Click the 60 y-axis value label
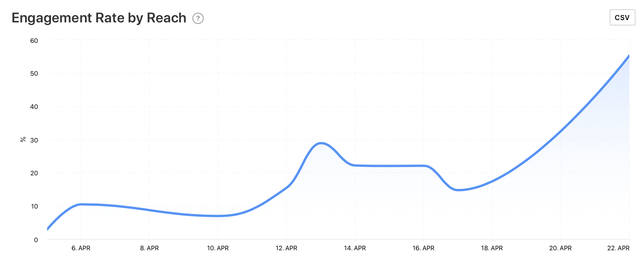644x263 pixels. click(34, 41)
